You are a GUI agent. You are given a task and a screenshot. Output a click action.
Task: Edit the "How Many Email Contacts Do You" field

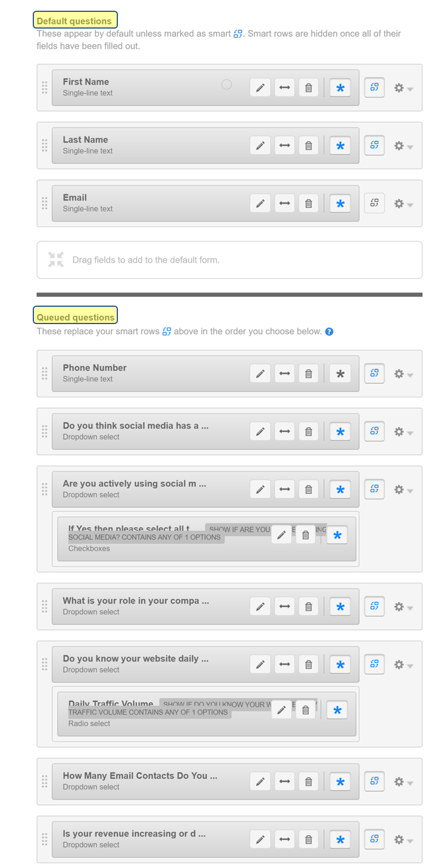tap(260, 781)
